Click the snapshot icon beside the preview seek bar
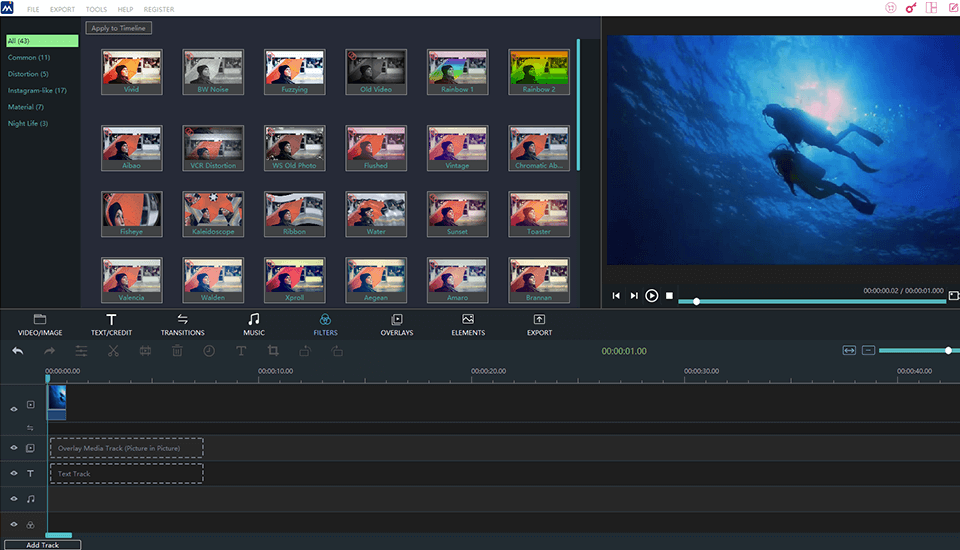This screenshot has height=550, width=960. [953, 296]
